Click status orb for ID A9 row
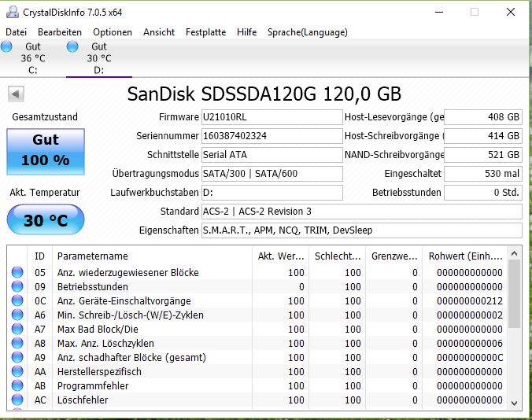Viewport: 532px width, 420px height. [17, 357]
